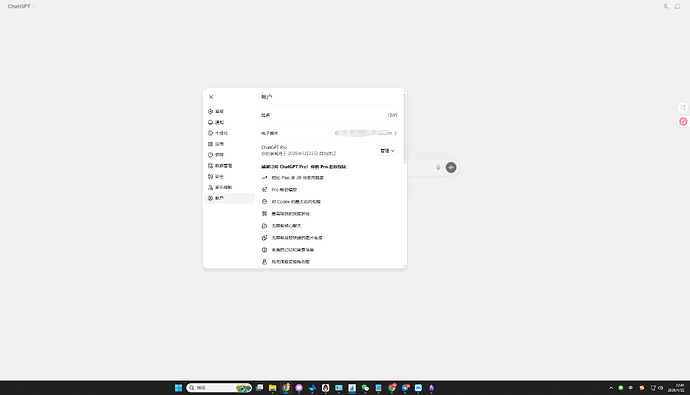Open the 常规 (General) settings tab
690x395 pixels.
click(x=230, y=111)
